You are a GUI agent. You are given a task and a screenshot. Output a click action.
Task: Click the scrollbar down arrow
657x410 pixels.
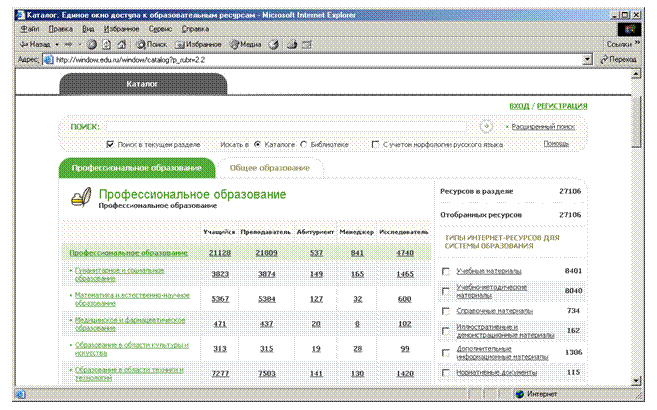coord(636,380)
